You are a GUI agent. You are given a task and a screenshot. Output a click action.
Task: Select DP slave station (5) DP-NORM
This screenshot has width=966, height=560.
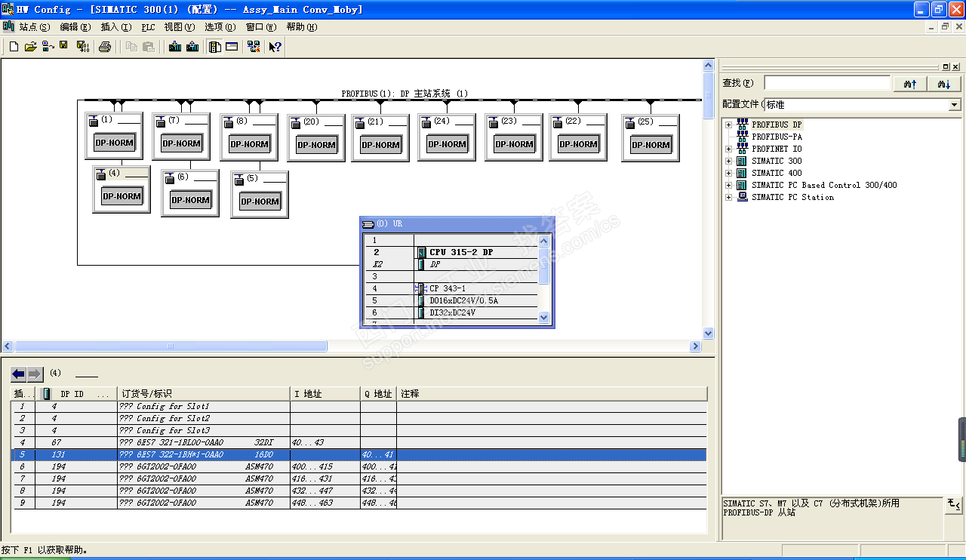(x=260, y=195)
